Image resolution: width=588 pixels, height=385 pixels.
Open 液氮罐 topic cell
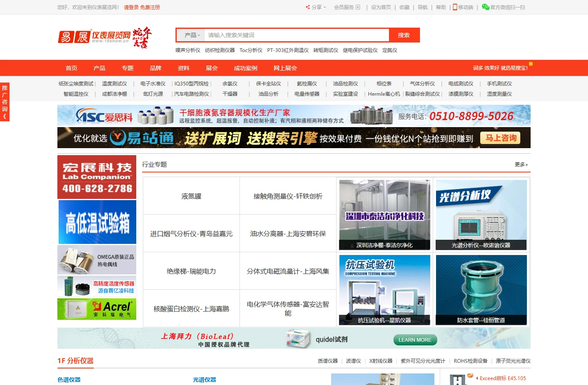click(x=191, y=196)
